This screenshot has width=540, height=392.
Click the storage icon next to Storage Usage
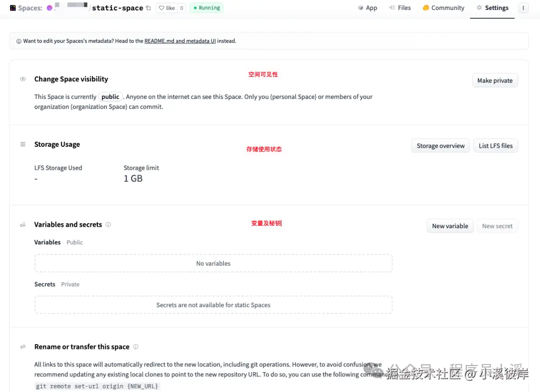coord(22,144)
